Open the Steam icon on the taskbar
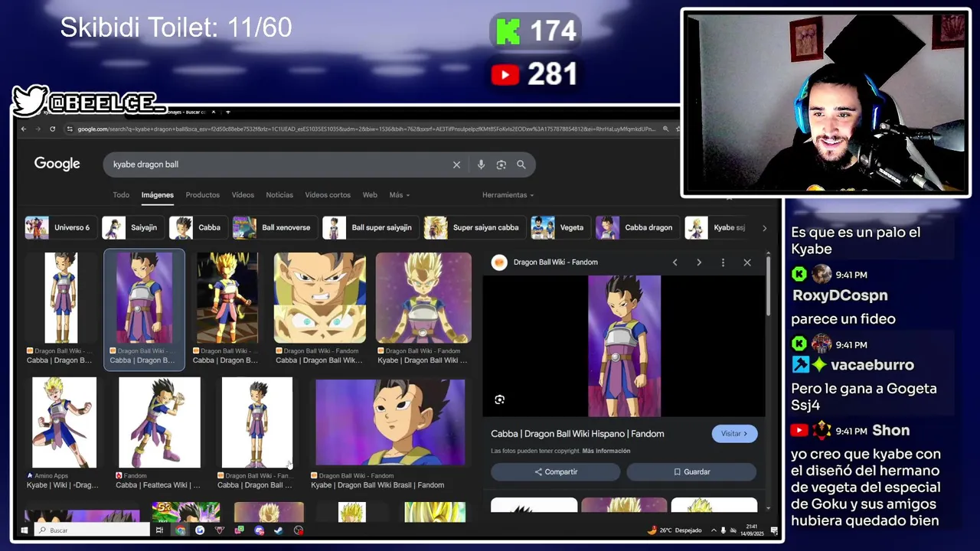980x551 pixels. click(x=279, y=530)
